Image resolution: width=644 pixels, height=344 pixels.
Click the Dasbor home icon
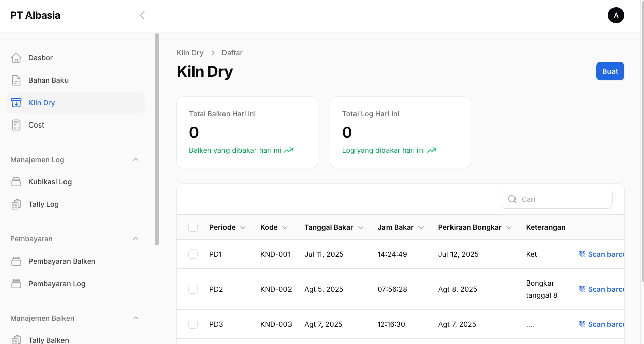click(16, 58)
